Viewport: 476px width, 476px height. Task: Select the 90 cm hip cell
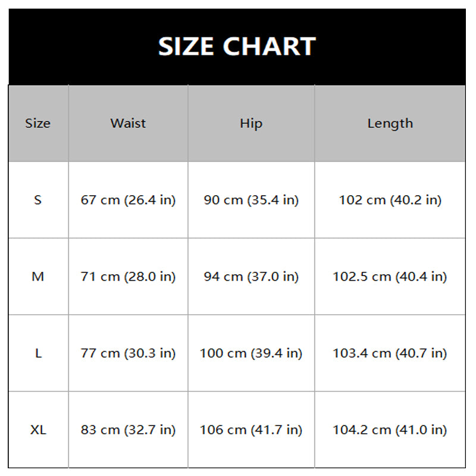251,200
